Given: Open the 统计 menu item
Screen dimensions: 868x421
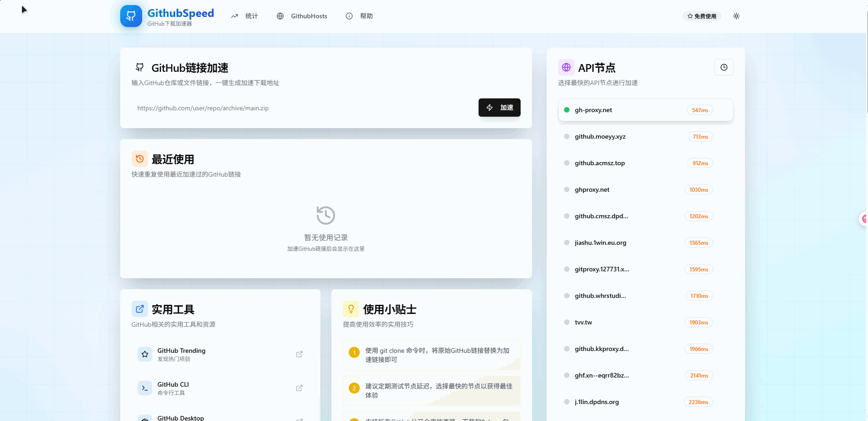Looking at the screenshot, I should pyautogui.click(x=245, y=16).
